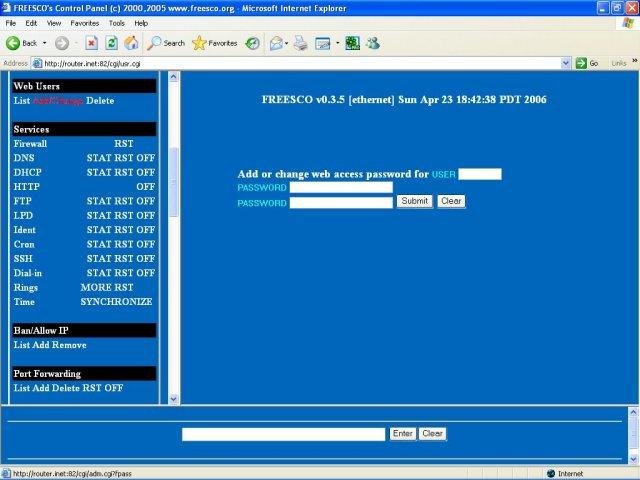Click the green Go arrow button

pos(581,63)
